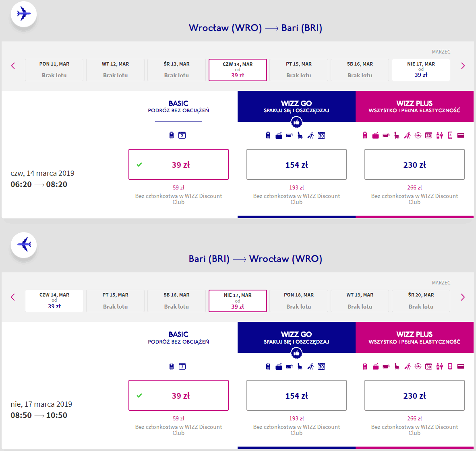Click the return WIZZ Plus two-passengers icon
Image resolution: width=476 pixels, height=451 pixels.
(x=439, y=367)
